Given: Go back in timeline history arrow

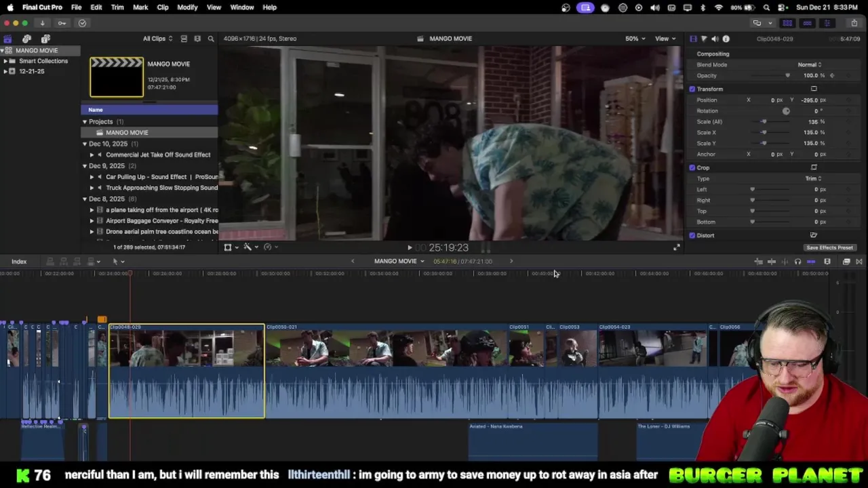Looking at the screenshot, I should click(353, 262).
